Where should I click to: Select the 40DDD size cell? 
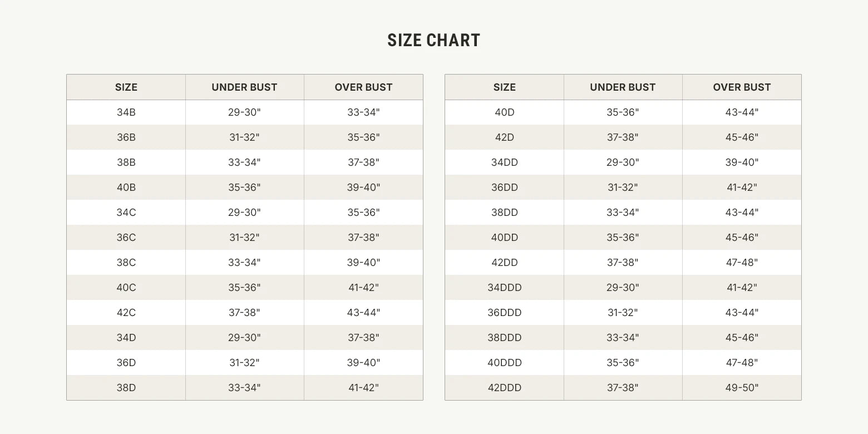pyautogui.click(x=505, y=363)
